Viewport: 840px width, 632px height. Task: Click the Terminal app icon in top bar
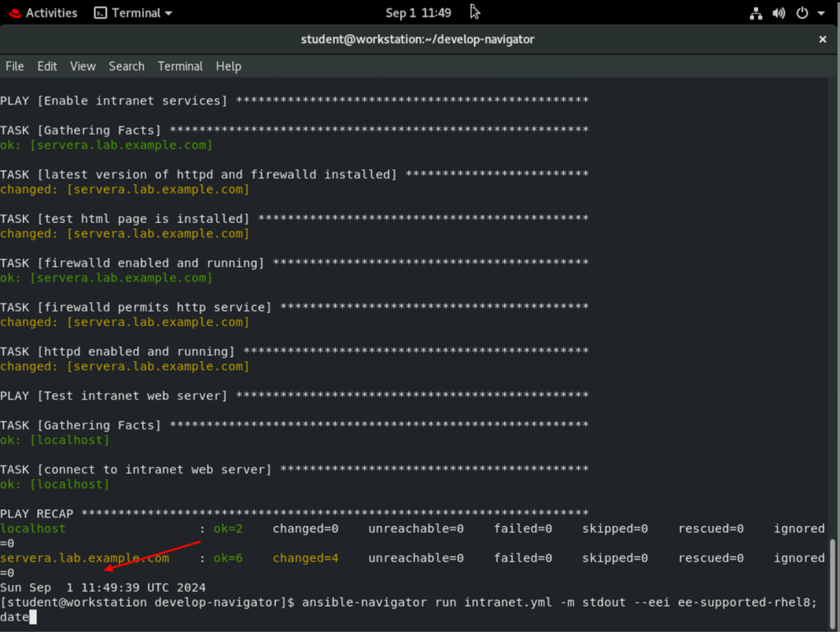[100, 13]
